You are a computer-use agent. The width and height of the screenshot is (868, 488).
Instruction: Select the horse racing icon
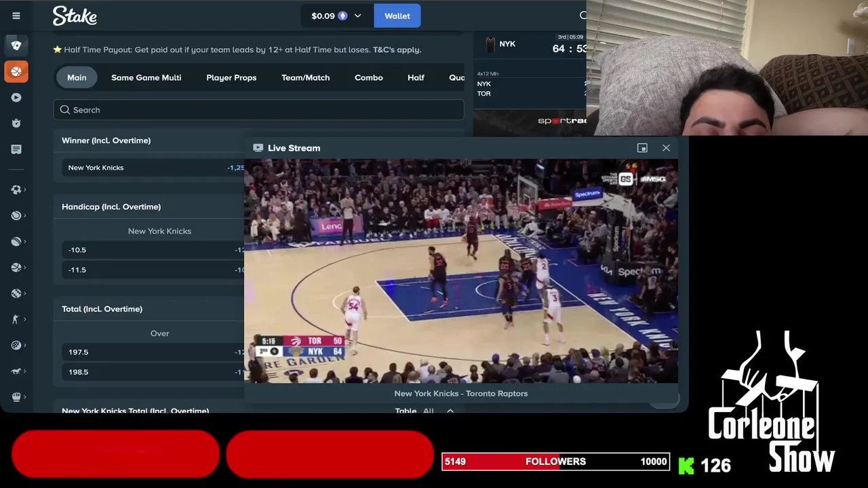16,371
